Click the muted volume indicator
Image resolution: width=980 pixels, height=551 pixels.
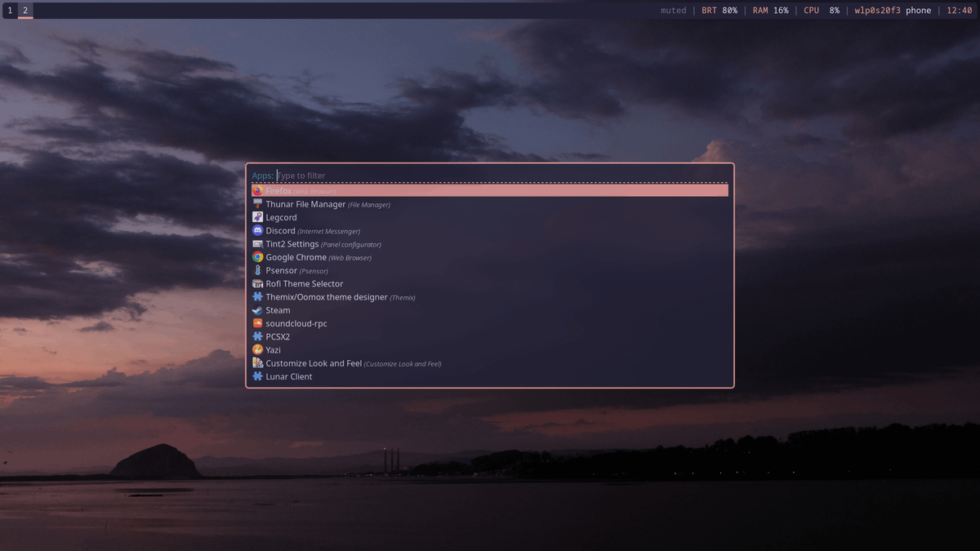click(674, 11)
